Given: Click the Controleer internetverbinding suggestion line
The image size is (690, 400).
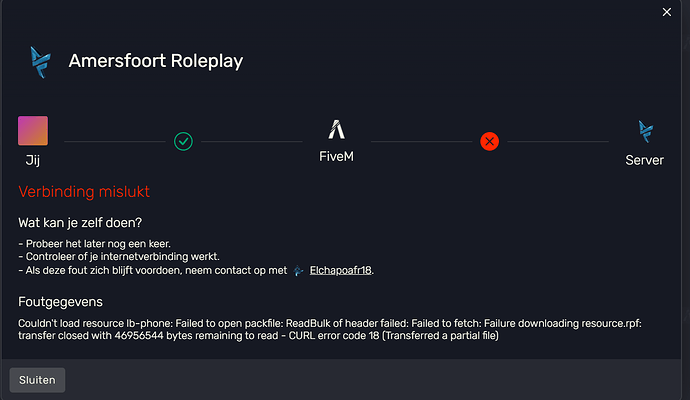Looking at the screenshot, I should [119, 257].
